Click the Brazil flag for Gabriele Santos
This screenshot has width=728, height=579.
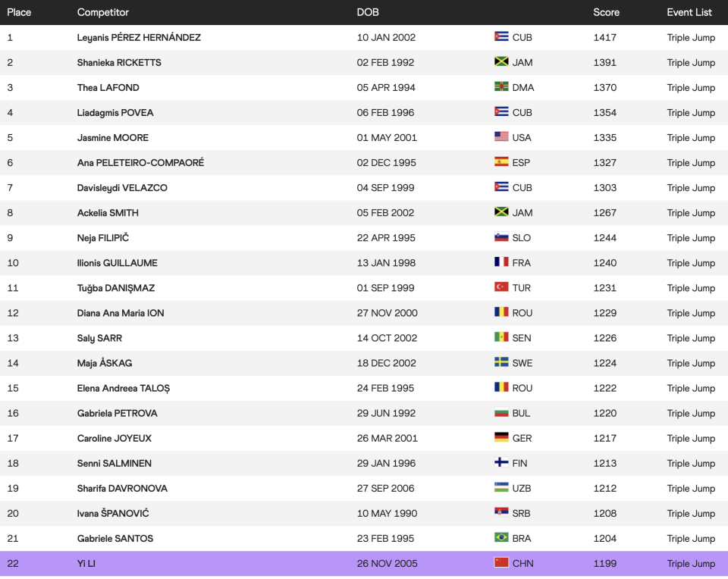tap(501, 538)
